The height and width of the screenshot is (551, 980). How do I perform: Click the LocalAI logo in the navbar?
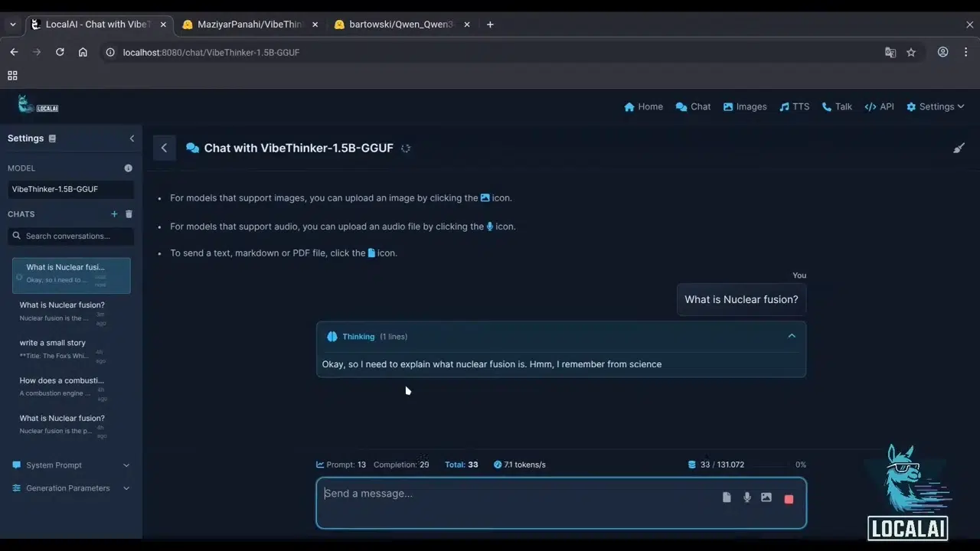point(38,104)
